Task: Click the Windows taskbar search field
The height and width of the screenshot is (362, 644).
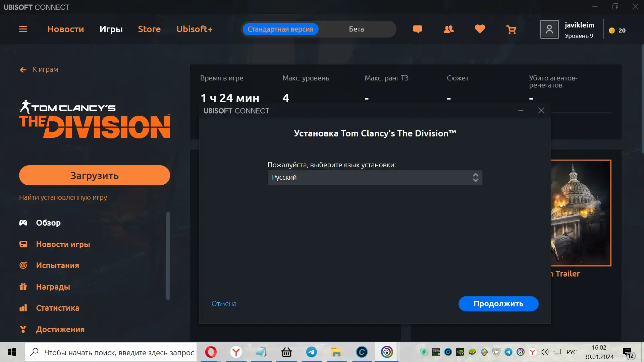Action: [x=111, y=352]
